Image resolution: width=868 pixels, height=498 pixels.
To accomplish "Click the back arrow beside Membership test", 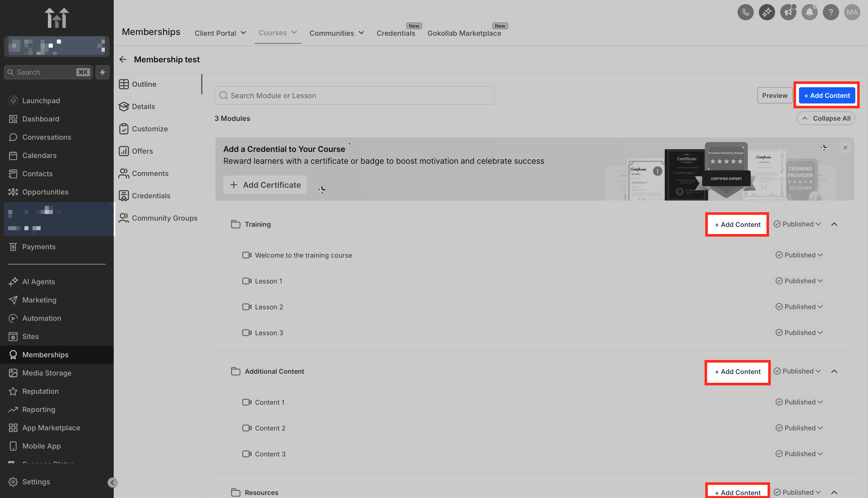I will tap(123, 60).
